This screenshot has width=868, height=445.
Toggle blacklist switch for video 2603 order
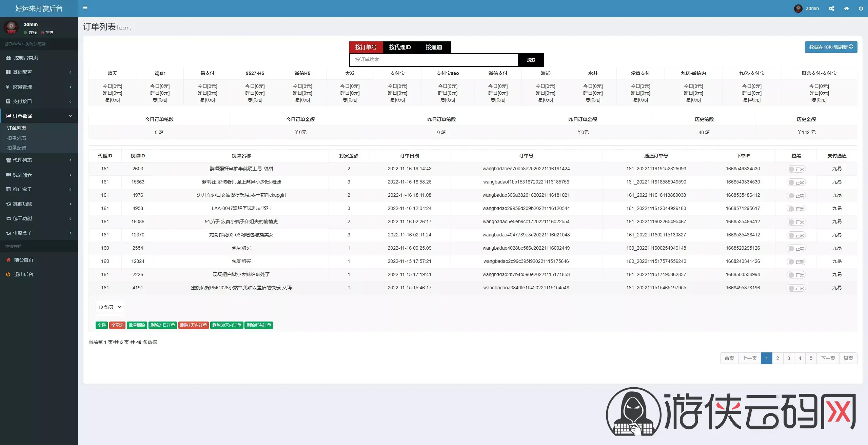tap(796, 169)
